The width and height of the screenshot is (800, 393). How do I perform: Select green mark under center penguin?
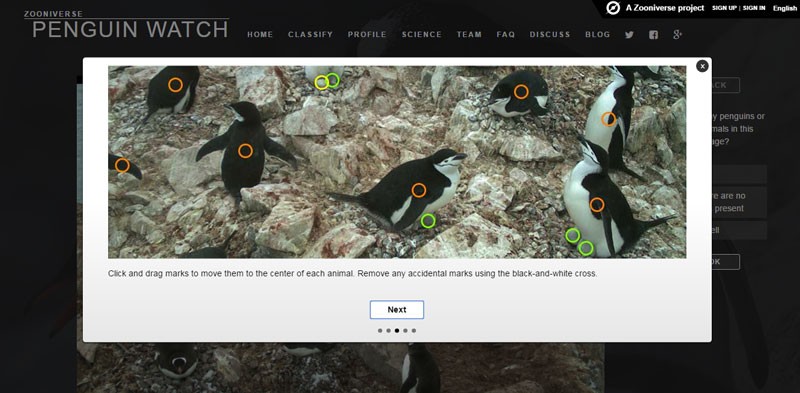coord(428,220)
